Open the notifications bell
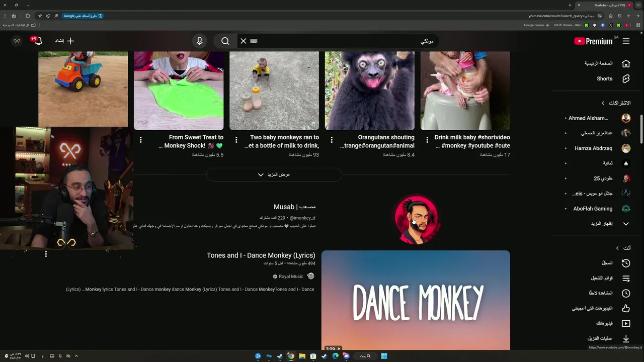Viewport: 644px width, 362px height. pyautogui.click(x=38, y=41)
